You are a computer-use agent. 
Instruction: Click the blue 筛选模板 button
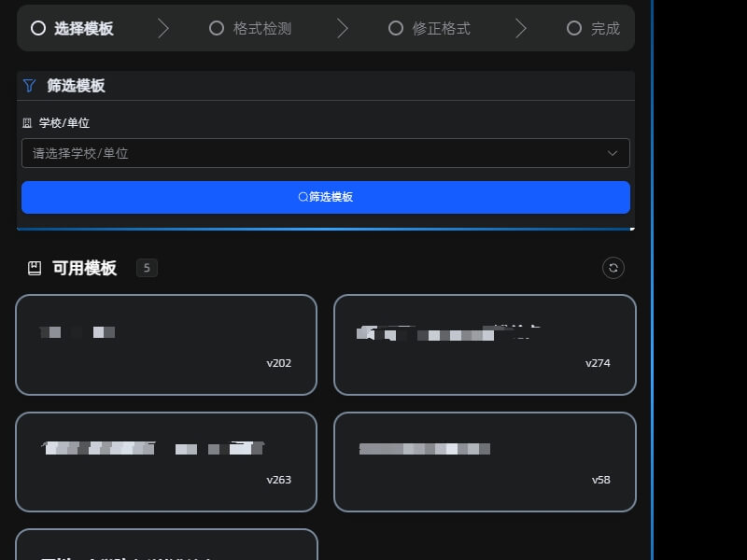[325, 197]
